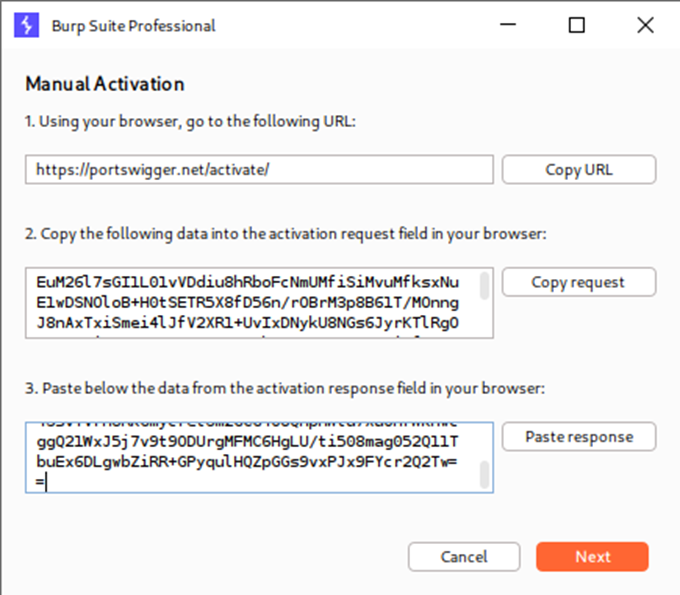Click Cancel to abort activation
The height and width of the screenshot is (595, 680).
click(x=464, y=556)
